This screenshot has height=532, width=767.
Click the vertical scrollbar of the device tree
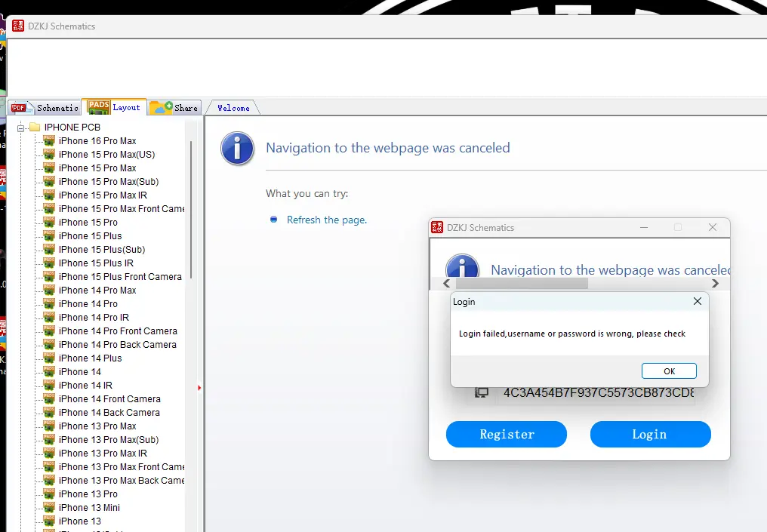pos(191,211)
